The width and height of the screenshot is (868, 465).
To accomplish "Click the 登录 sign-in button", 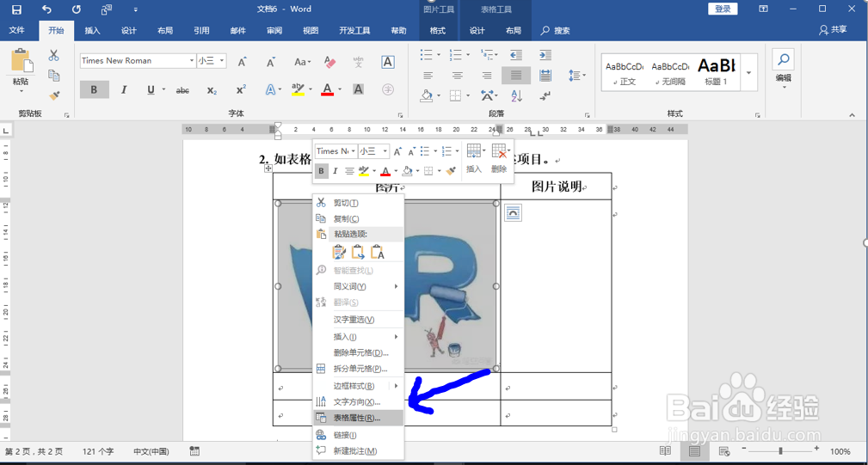I will pyautogui.click(x=723, y=9).
